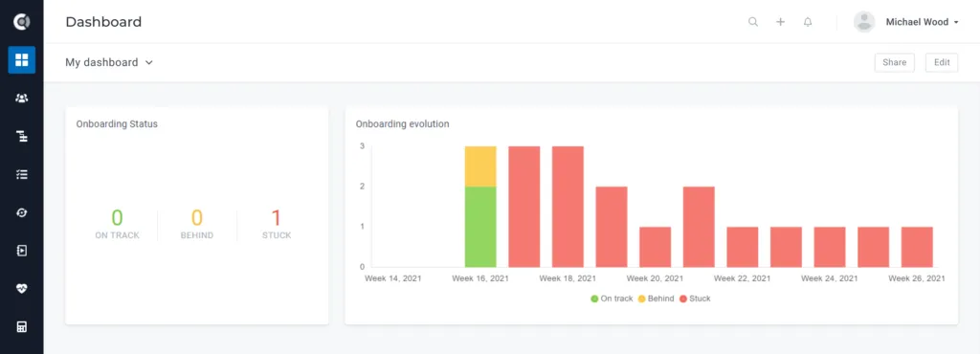The width and height of the screenshot is (980, 354).
Task: Click the Edit button
Action: click(942, 62)
